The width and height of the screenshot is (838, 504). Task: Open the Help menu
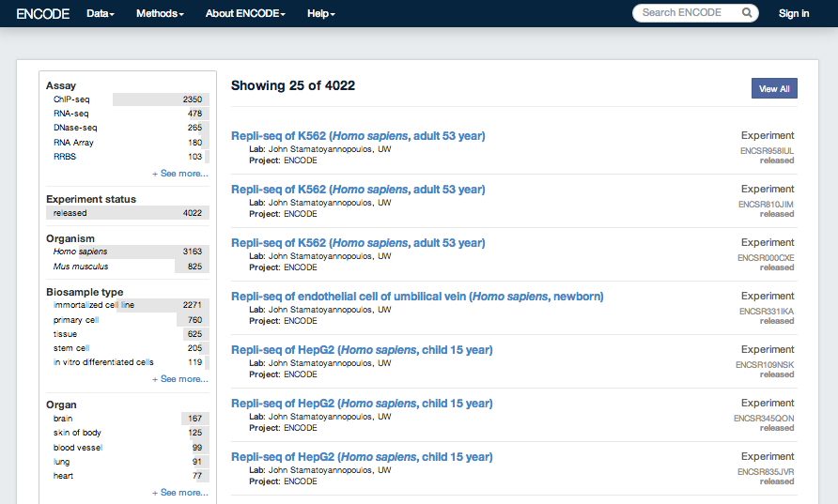tap(320, 13)
